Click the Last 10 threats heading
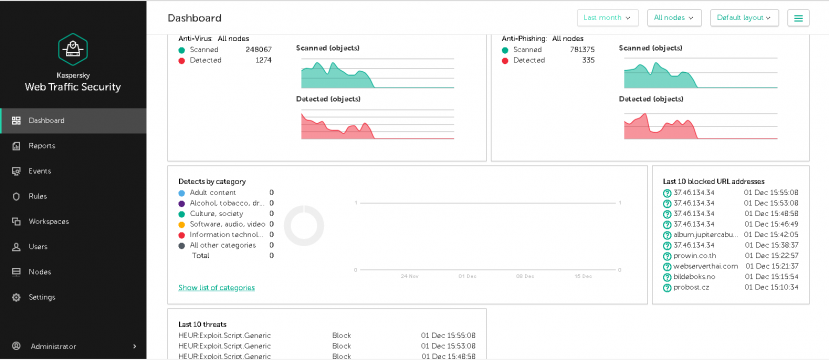Image resolution: width=829 pixels, height=360 pixels. tap(202, 324)
